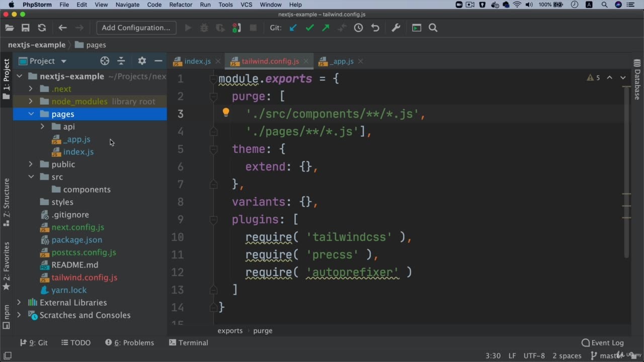644x362 pixels.
Task: Click the editor vertical scrollbar
Action: 626,171
